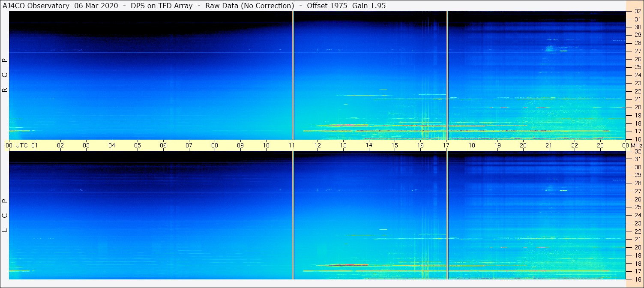Click the 18 hour label on time axis

(472, 145)
